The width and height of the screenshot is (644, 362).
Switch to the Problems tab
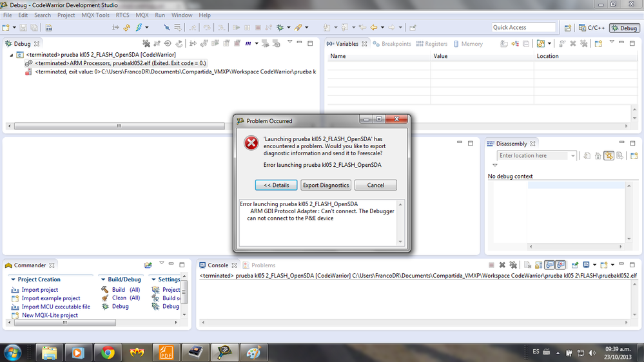259,265
